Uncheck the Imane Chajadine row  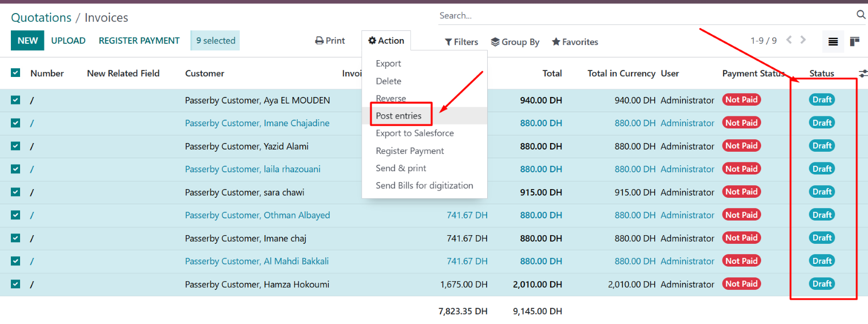tap(16, 123)
